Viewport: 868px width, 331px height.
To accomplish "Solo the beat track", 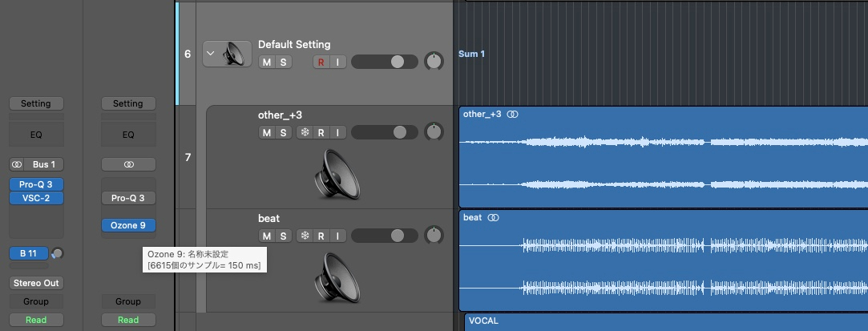I will tap(283, 236).
